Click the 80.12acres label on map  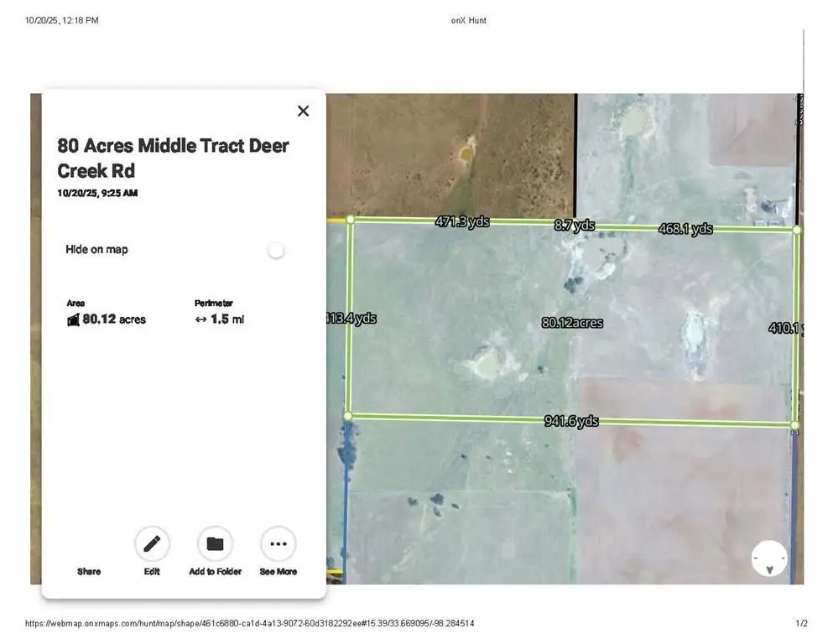572,322
